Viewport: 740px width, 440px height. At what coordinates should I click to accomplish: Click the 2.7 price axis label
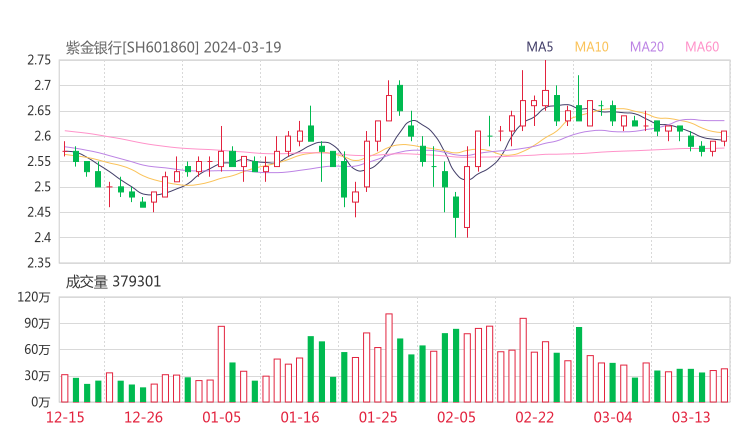(x=42, y=85)
